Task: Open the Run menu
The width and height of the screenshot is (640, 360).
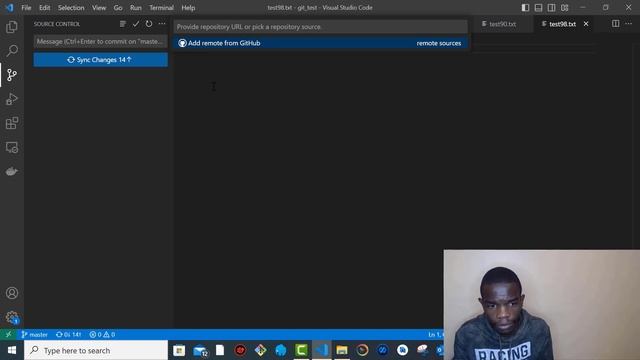Action: pyautogui.click(x=136, y=8)
